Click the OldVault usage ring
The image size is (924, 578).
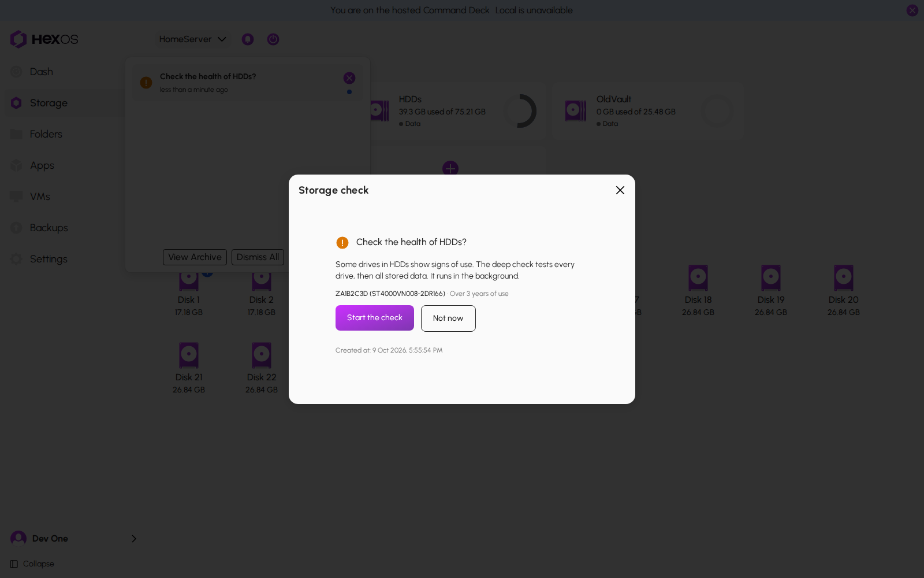(717, 111)
